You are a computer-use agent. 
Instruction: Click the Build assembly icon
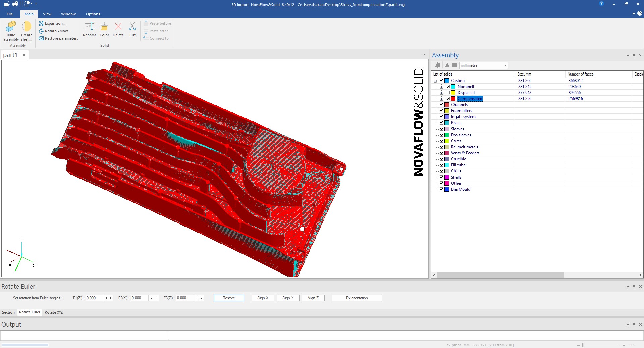click(x=11, y=27)
